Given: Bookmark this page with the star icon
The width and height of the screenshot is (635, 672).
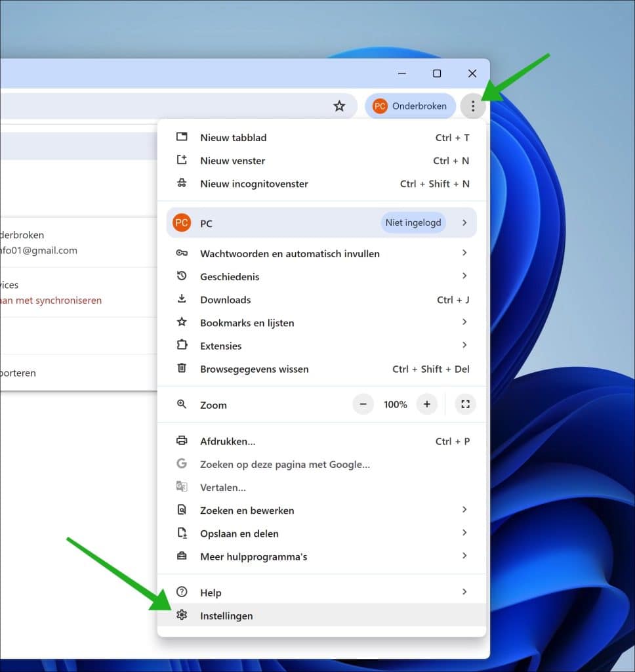Looking at the screenshot, I should click(339, 106).
